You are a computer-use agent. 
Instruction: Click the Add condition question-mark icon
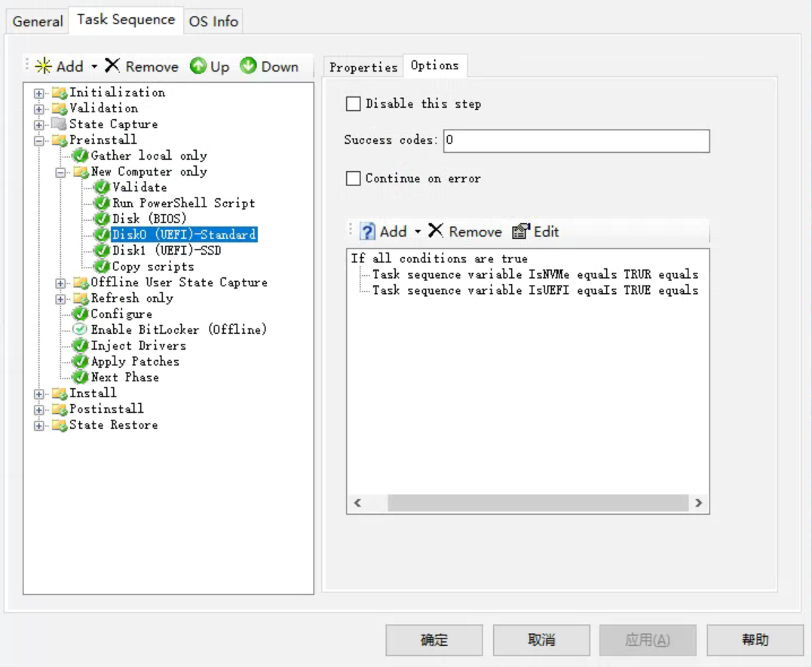point(367,231)
